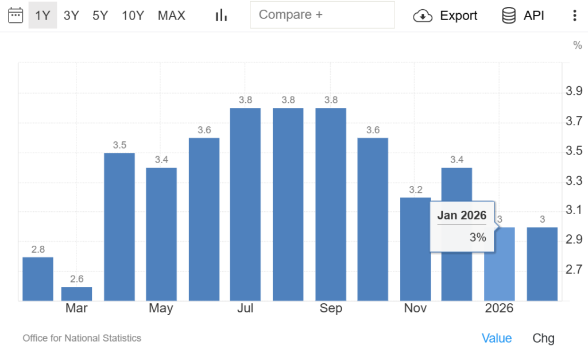The image size is (588, 364).
Task: Switch to the 3Y time range
Action: tap(71, 16)
